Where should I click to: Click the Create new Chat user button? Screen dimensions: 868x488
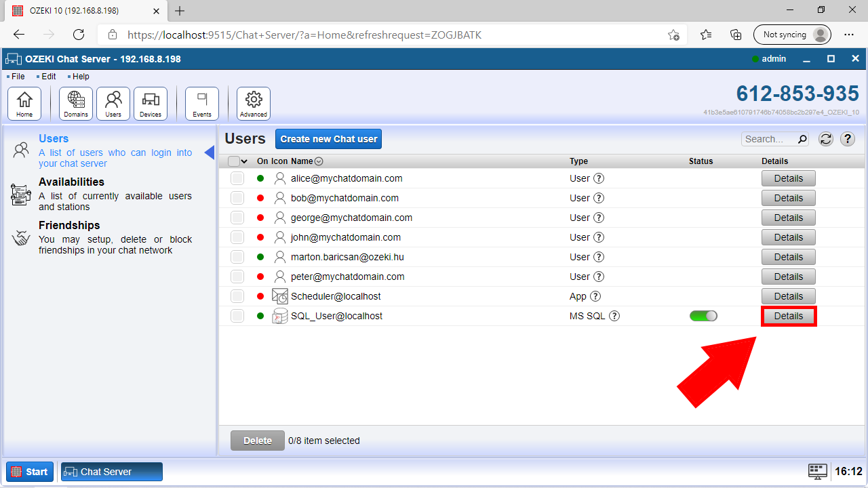(x=328, y=139)
